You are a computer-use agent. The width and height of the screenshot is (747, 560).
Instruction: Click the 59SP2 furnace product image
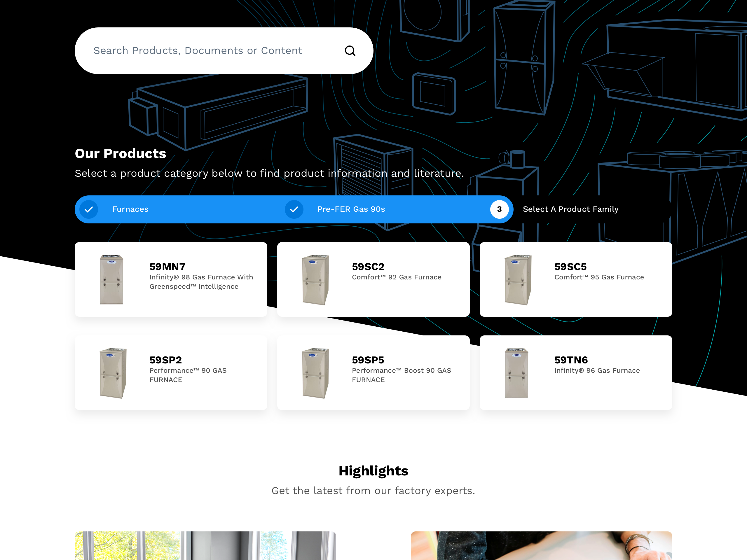tap(112, 373)
